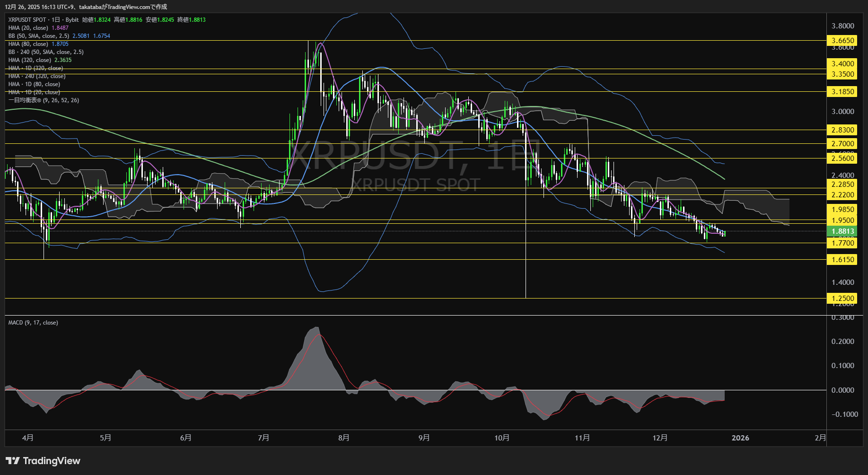
Task: Toggle the HMA (20, close) indicator legend
Action: [28, 28]
